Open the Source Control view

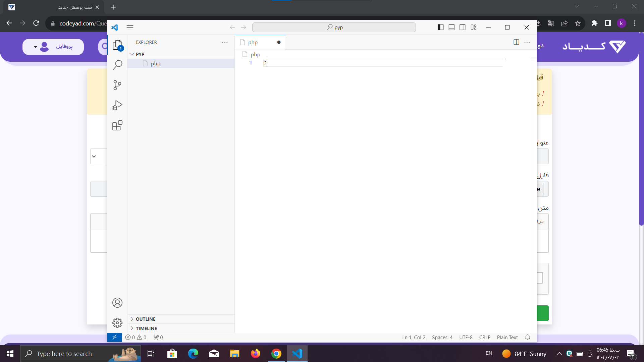[117, 85]
